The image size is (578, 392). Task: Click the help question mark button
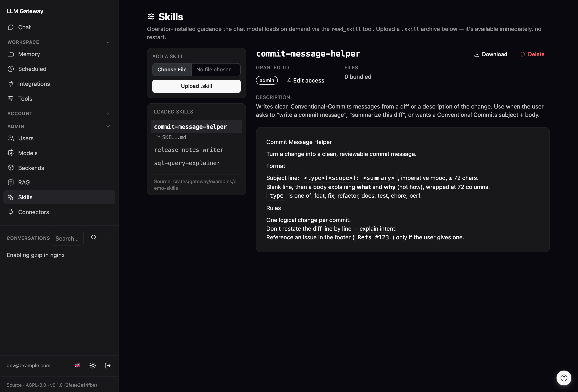564,378
